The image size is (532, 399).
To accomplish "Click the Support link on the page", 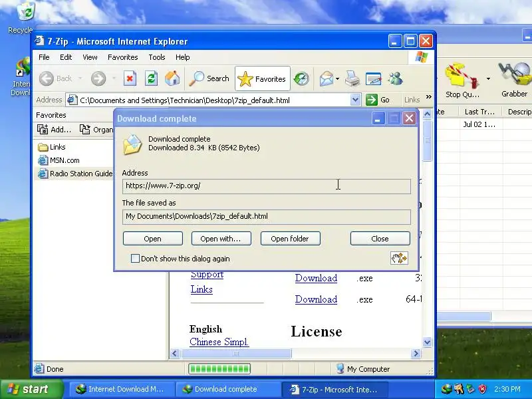I will click(207, 275).
